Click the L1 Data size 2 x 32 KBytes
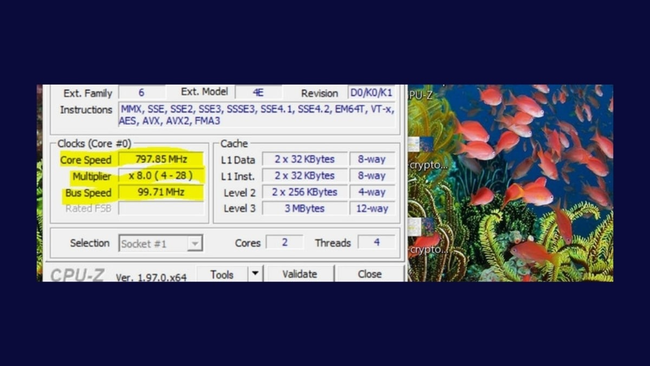650x366 pixels. (x=304, y=159)
